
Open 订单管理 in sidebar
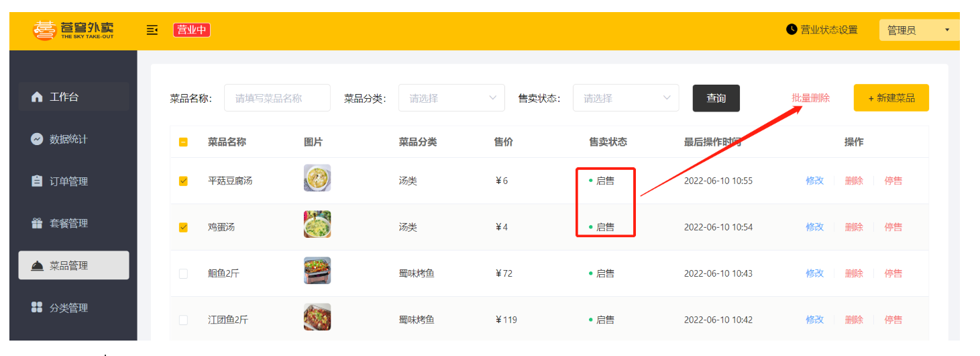pyautogui.click(x=74, y=181)
